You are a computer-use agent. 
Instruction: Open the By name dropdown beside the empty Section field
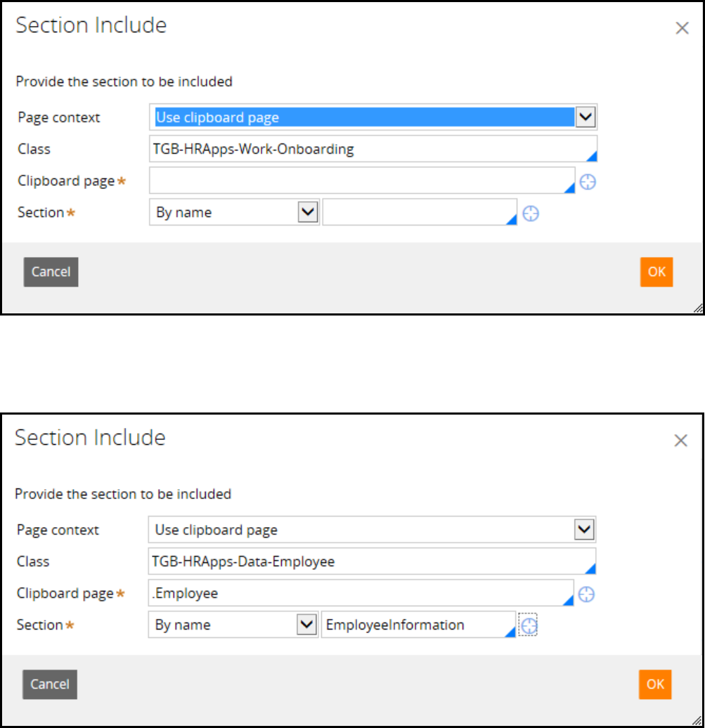(x=308, y=212)
